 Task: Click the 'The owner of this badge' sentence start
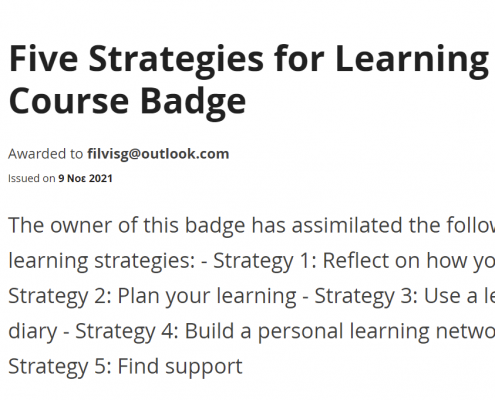[x=127, y=225]
